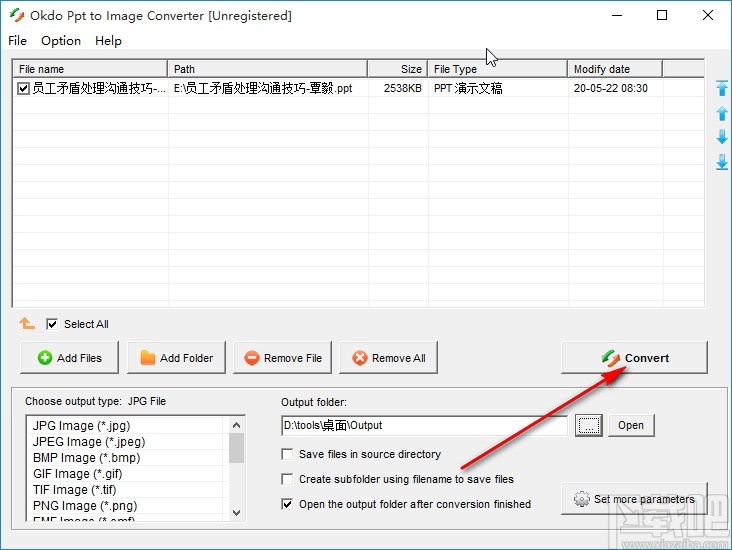The image size is (732, 550).
Task: Move selected file to top of list
Action: click(x=722, y=88)
